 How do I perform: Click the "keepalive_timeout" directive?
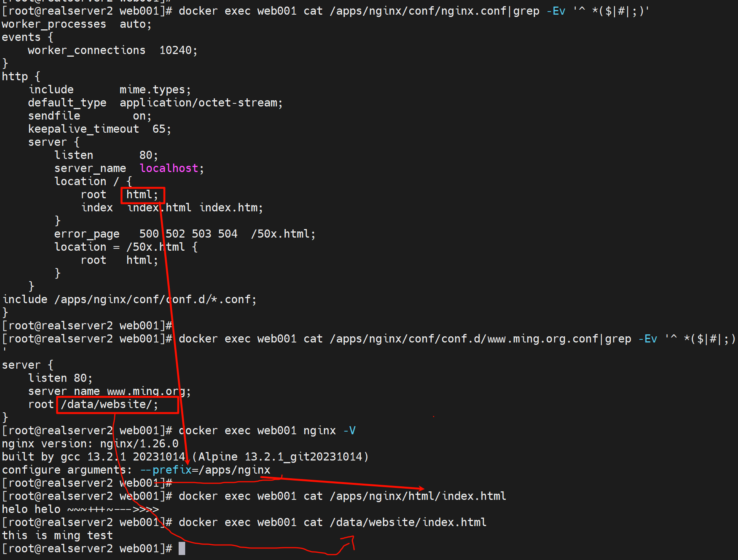83,129
